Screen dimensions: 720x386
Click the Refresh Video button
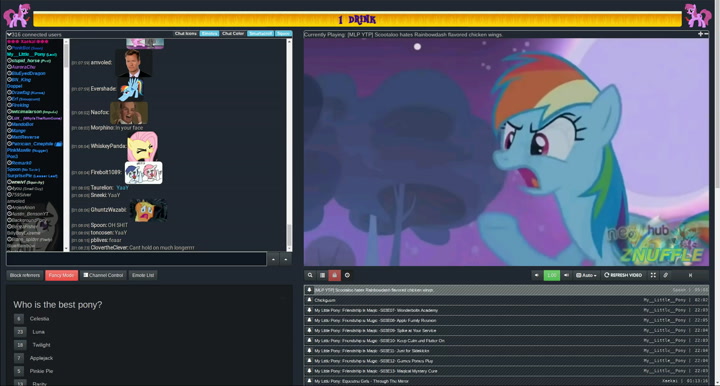623,275
